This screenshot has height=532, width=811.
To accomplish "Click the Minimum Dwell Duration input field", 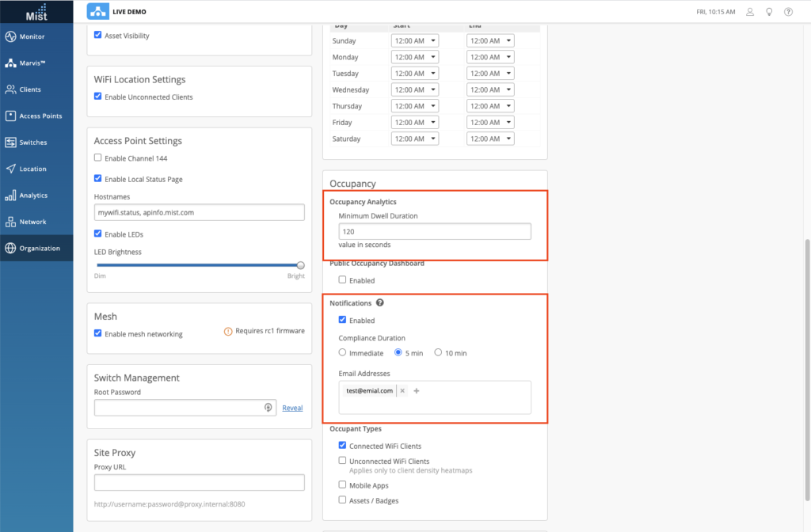I will [x=434, y=230].
